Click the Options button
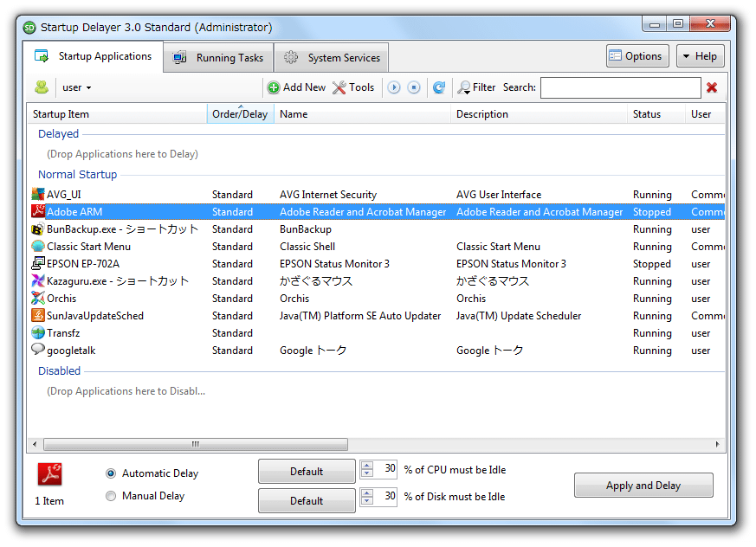This screenshot has width=756, height=547. point(637,56)
